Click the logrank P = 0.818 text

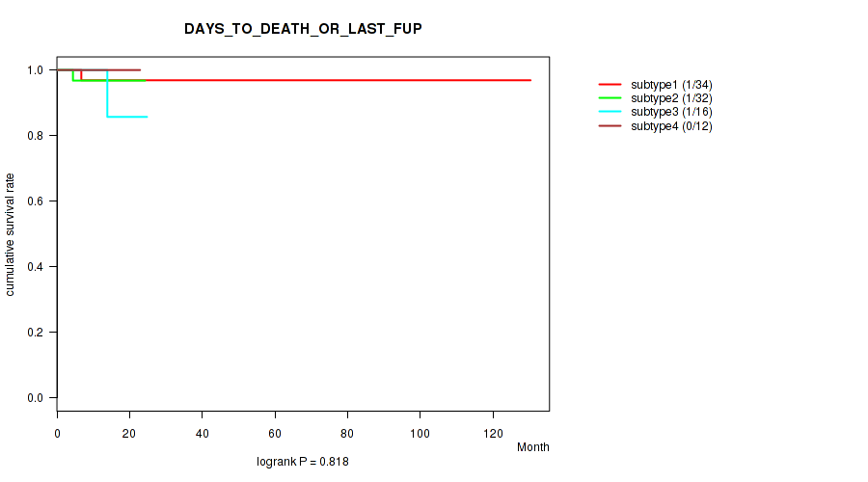tap(302, 463)
